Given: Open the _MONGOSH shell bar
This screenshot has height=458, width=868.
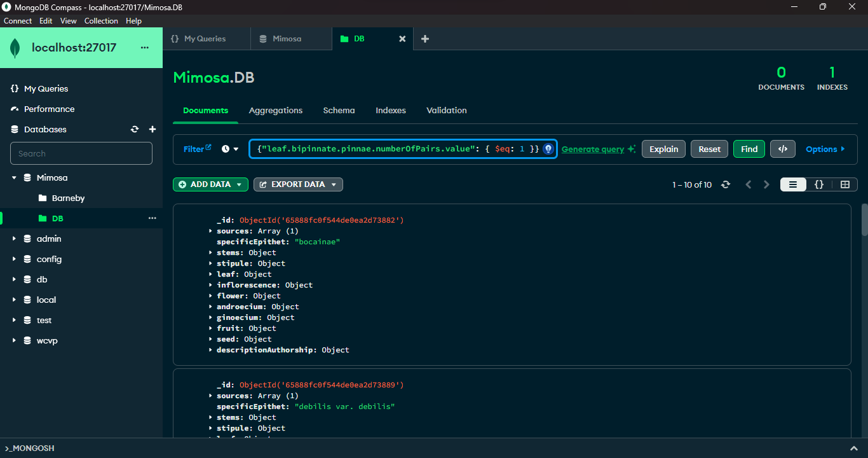Looking at the screenshot, I should click(434, 448).
